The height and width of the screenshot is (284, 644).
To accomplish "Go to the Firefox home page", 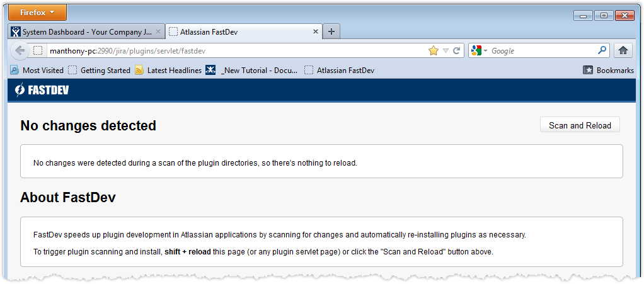I will click(623, 51).
